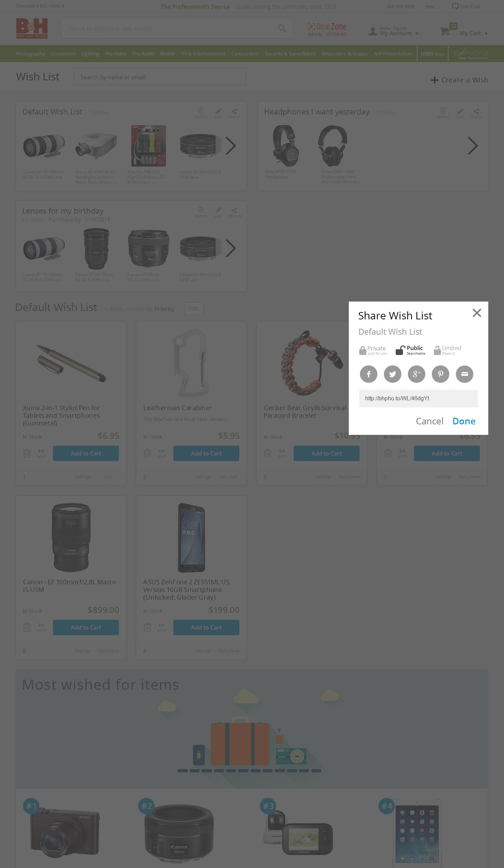Share wish list by email icon
Image resolution: width=504 pixels, height=868 pixels.
(x=465, y=374)
